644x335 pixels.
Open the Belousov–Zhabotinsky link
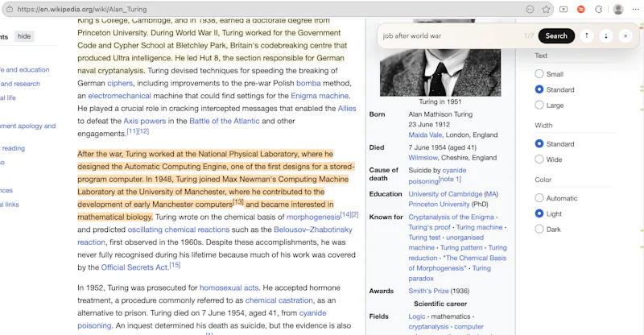click(313, 230)
